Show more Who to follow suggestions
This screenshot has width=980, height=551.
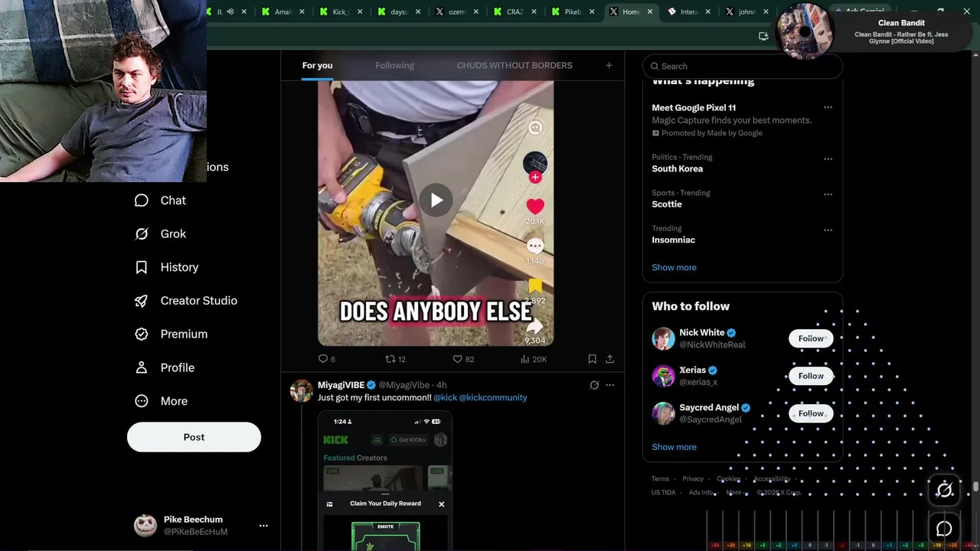[x=674, y=447]
